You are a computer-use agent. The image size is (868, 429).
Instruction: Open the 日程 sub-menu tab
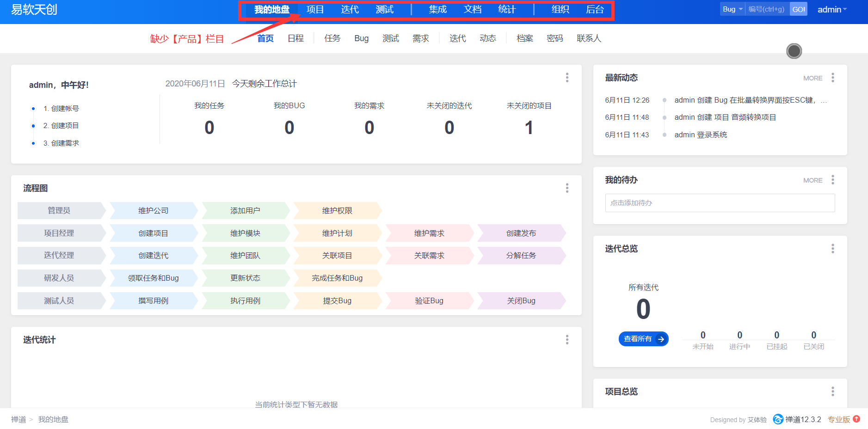tap(295, 38)
